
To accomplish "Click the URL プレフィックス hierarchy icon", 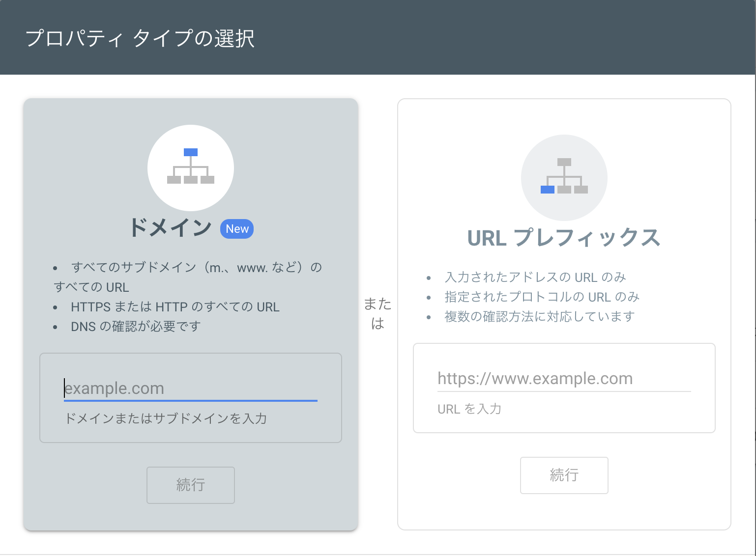I will pyautogui.click(x=564, y=177).
